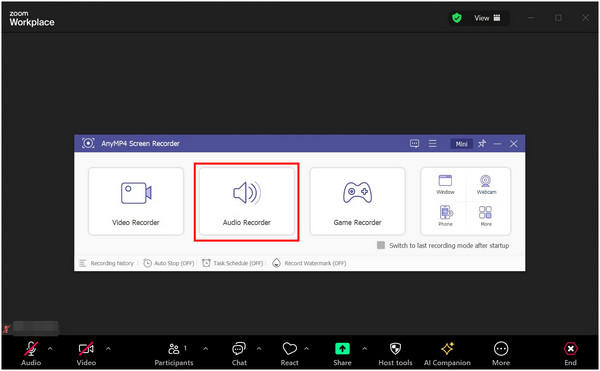Open More recorder tools
The height and width of the screenshot is (371, 600).
coord(486,216)
